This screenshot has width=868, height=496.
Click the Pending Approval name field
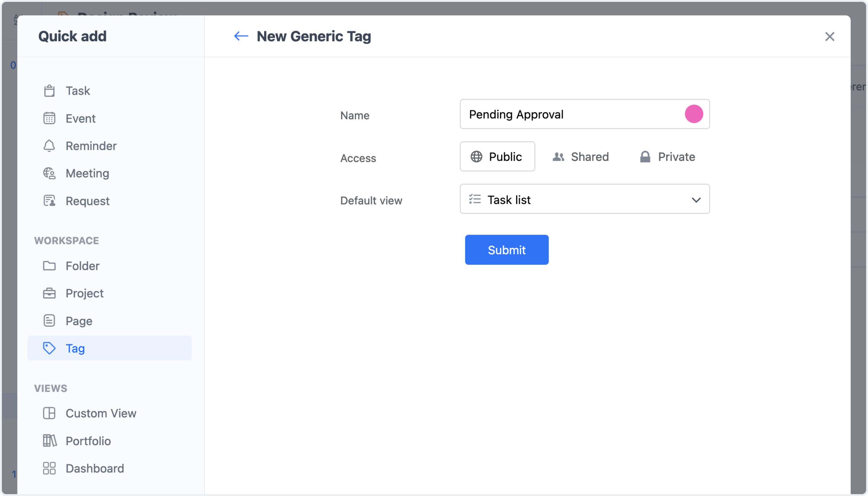coord(585,114)
